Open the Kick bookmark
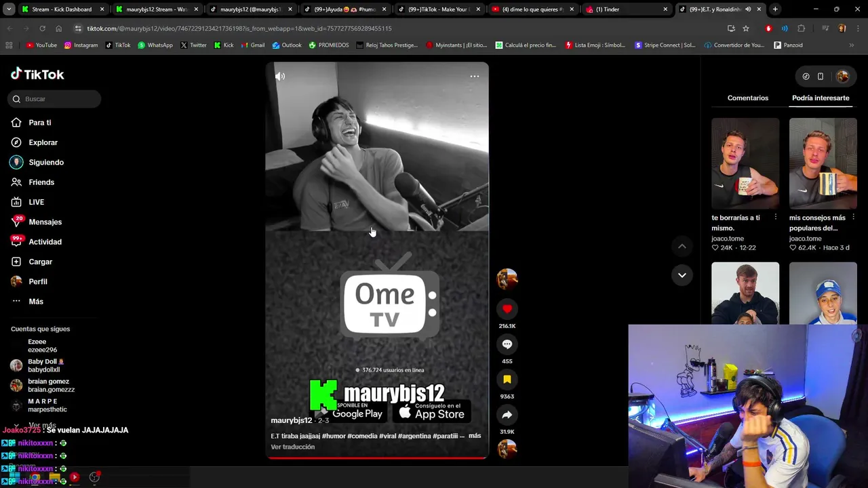The image size is (868, 488). pos(224,45)
